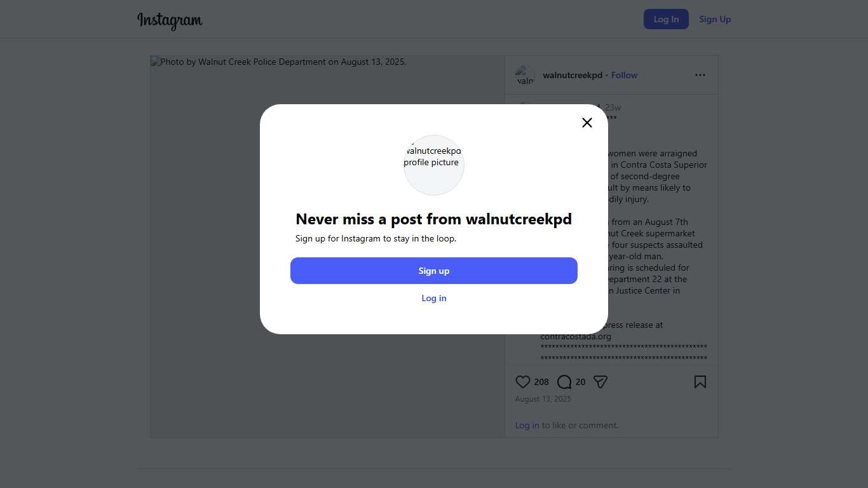
Task: Close the sign-up popup with X
Action: coord(587,123)
